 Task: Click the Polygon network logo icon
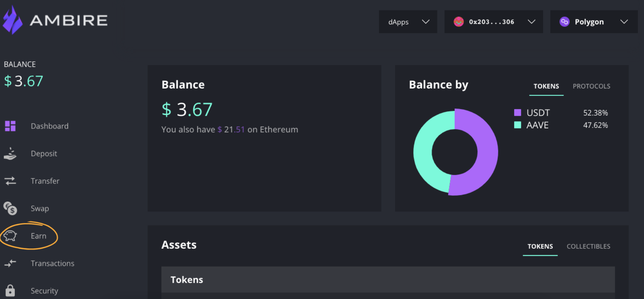click(565, 22)
